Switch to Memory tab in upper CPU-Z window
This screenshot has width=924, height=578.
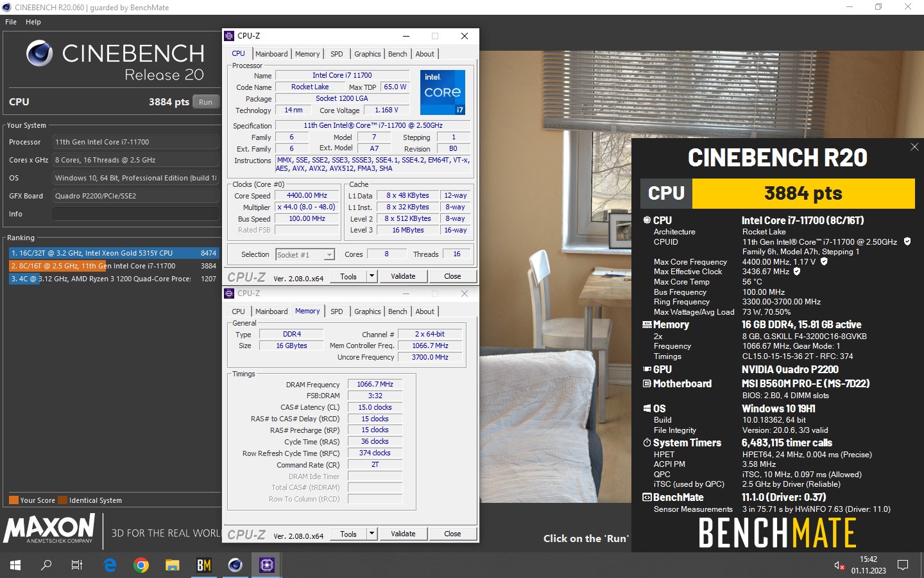[x=307, y=54]
